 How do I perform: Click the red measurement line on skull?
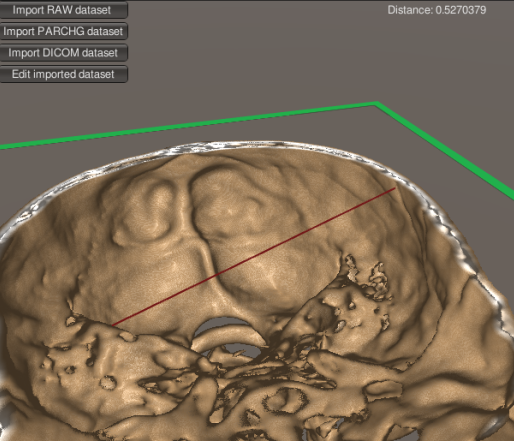coord(254,256)
